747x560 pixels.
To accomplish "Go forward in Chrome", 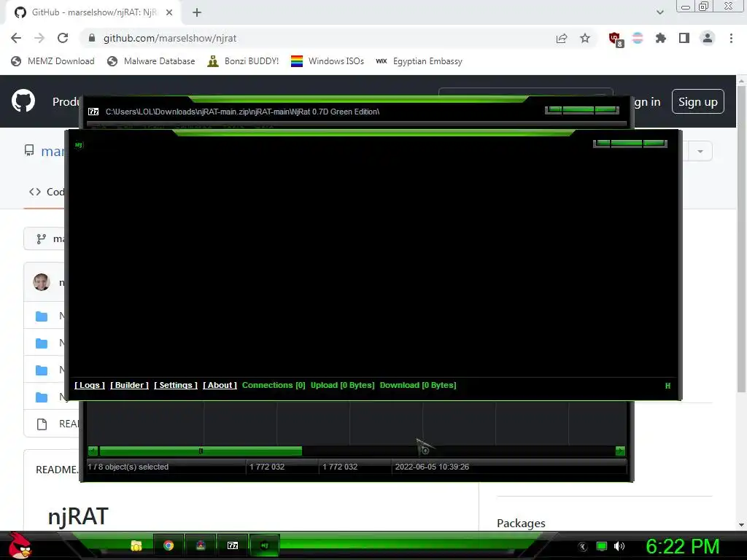I will coord(39,38).
